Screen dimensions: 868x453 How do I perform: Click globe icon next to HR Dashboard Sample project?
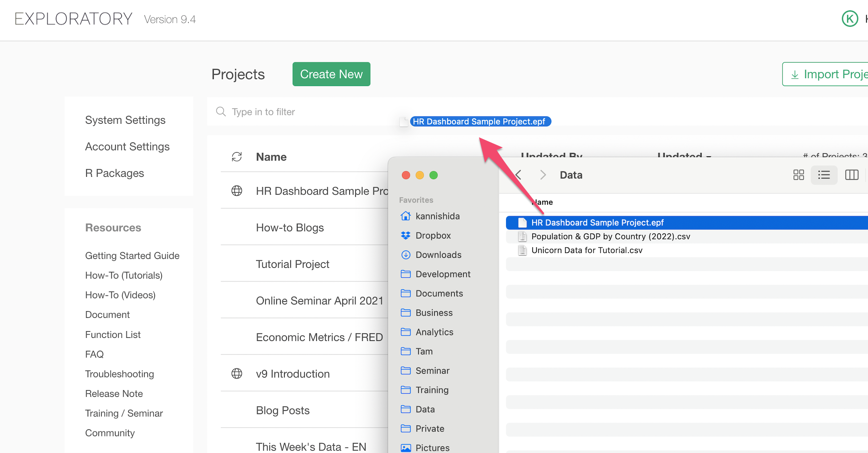pos(236,191)
